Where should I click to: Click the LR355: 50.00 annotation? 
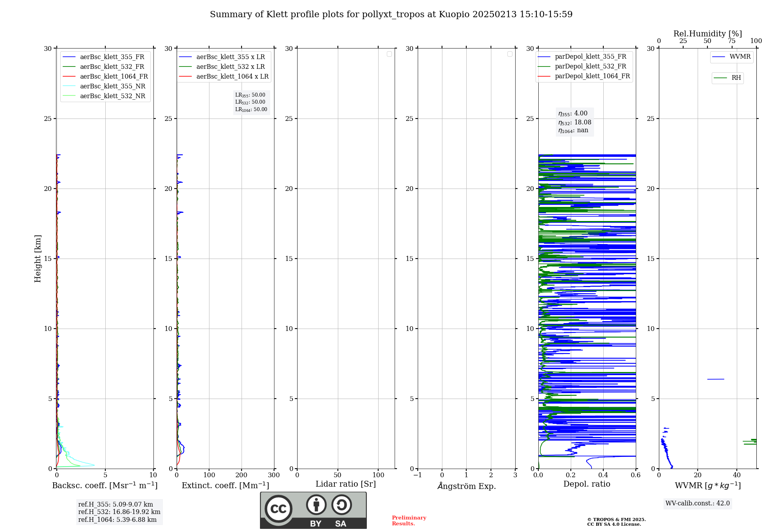(x=250, y=95)
